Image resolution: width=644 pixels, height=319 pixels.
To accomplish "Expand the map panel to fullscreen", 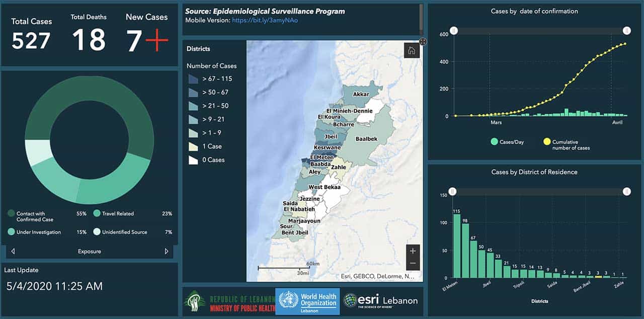I will 423,42.
